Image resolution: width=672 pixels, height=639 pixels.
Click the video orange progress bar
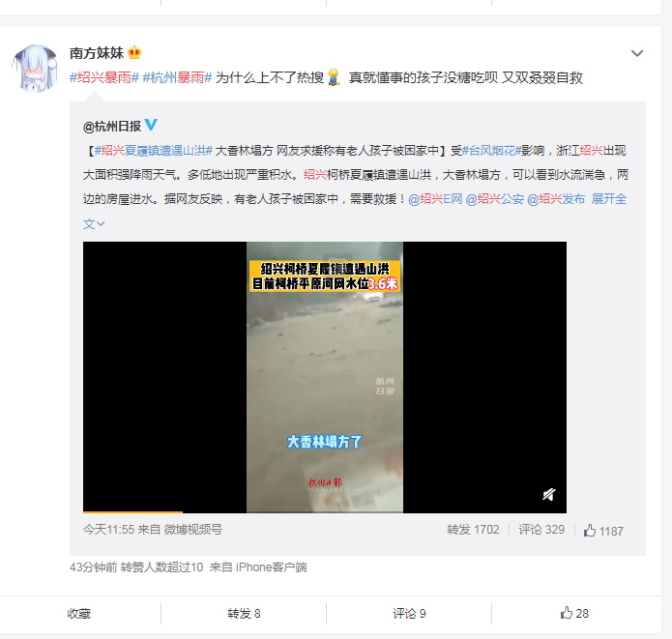(132, 511)
